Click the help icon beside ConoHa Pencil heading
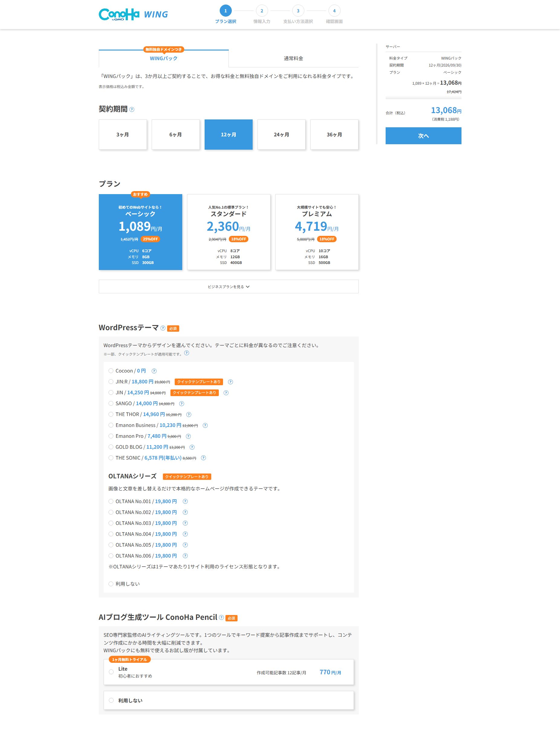This screenshot has height=729, width=560. (x=221, y=617)
